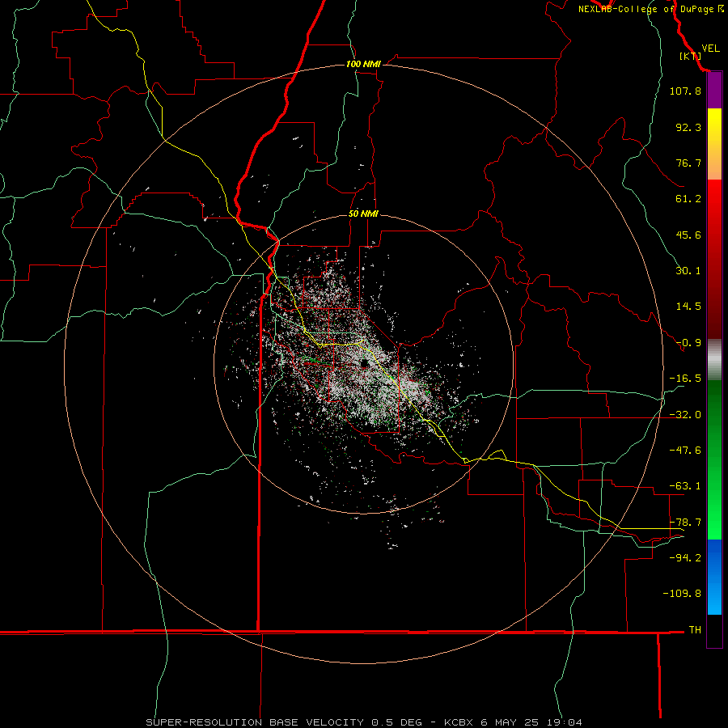Select the -16.5 scale value
Image resolution: width=728 pixels, height=728 pixels.
tap(685, 379)
